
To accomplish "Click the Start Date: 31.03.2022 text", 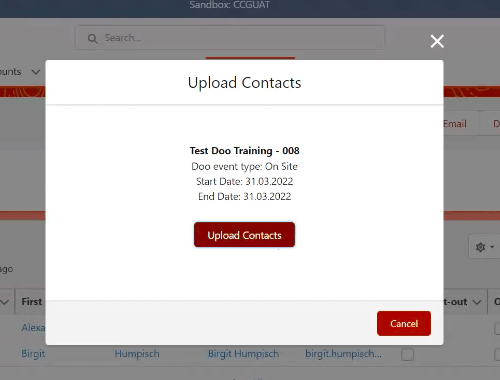I will pos(244,181).
